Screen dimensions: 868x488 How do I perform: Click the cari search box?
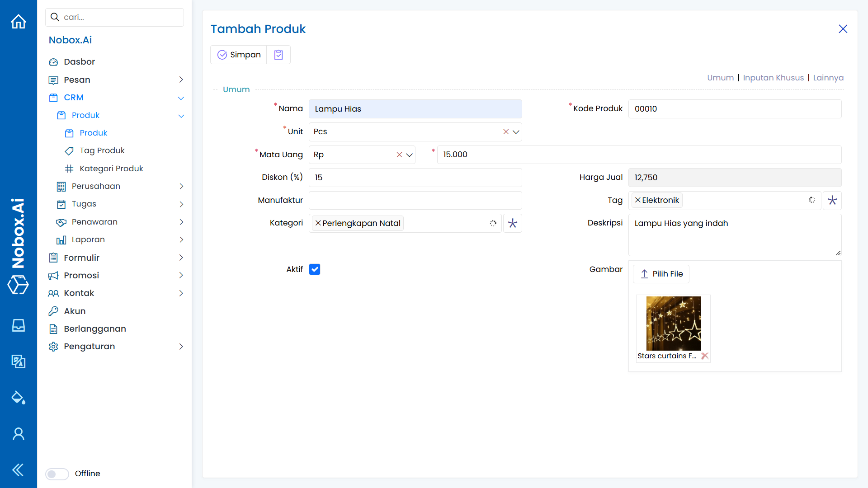[114, 17]
